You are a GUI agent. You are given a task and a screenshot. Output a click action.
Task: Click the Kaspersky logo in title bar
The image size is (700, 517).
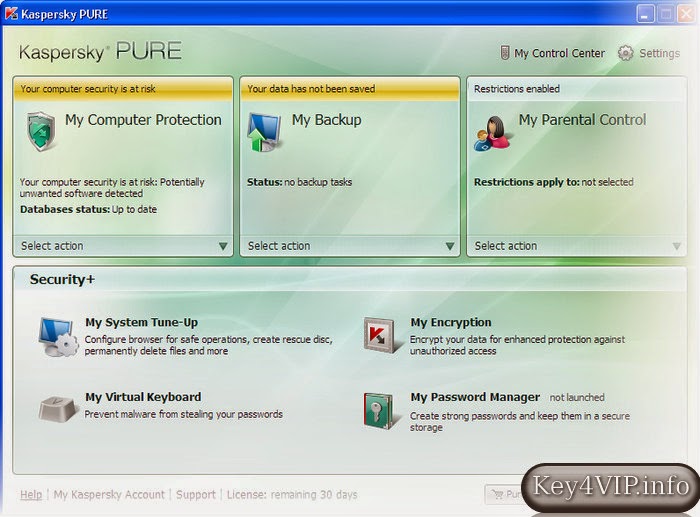pos(11,13)
